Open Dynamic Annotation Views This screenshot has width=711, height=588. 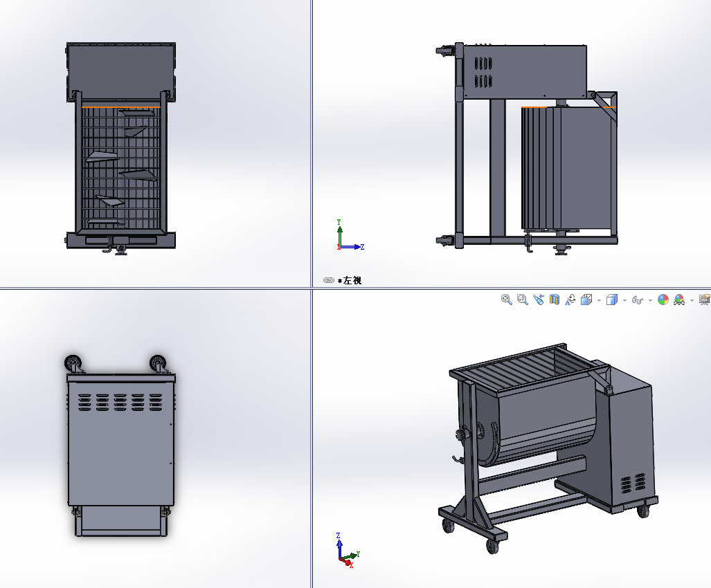[x=570, y=300]
